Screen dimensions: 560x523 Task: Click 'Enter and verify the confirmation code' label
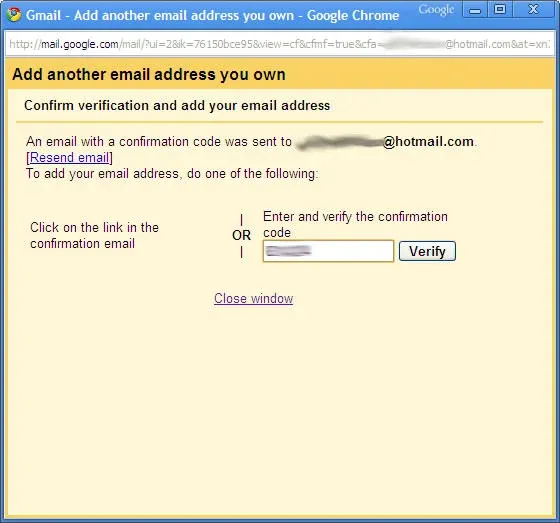pyautogui.click(x=355, y=224)
